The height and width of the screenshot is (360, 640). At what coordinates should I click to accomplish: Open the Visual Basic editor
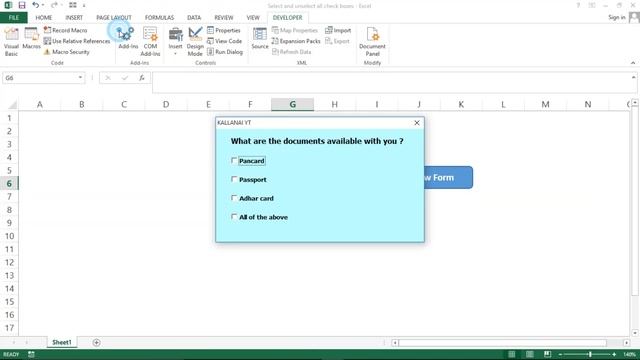(x=11, y=42)
